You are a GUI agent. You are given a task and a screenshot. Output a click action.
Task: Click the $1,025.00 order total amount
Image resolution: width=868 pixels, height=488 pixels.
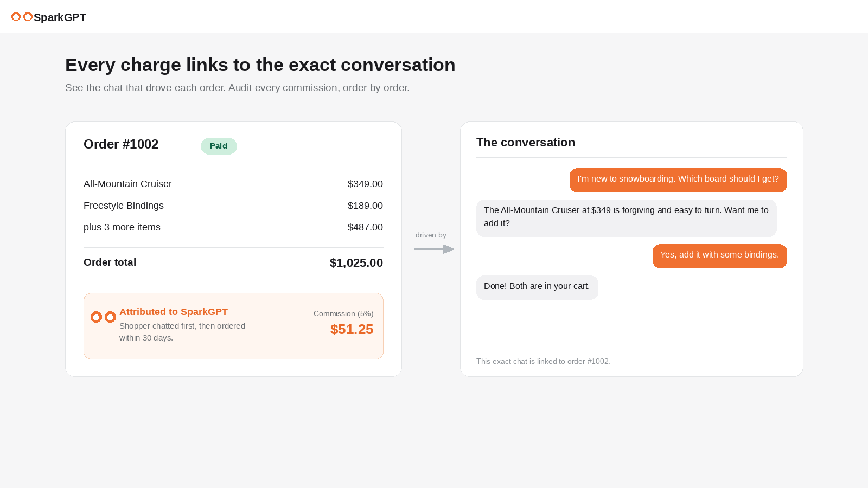tap(356, 263)
